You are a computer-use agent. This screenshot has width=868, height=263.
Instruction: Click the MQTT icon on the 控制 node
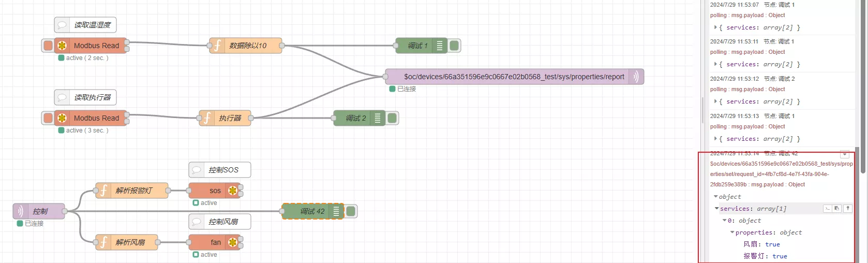(x=20, y=211)
